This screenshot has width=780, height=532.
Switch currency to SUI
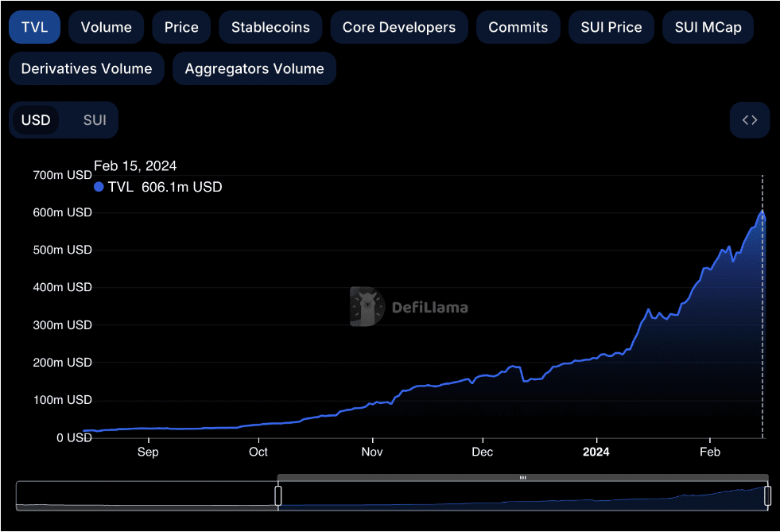(x=95, y=119)
